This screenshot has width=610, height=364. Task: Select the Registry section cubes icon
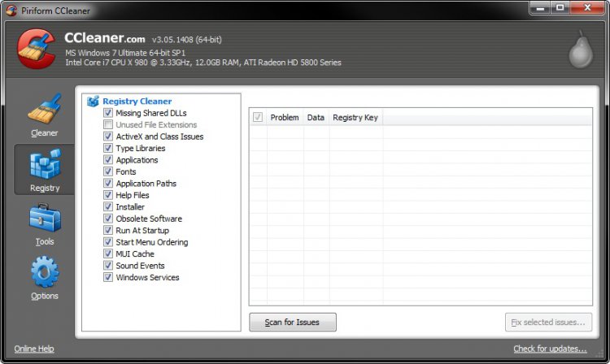pyautogui.click(x=45, y=164)
